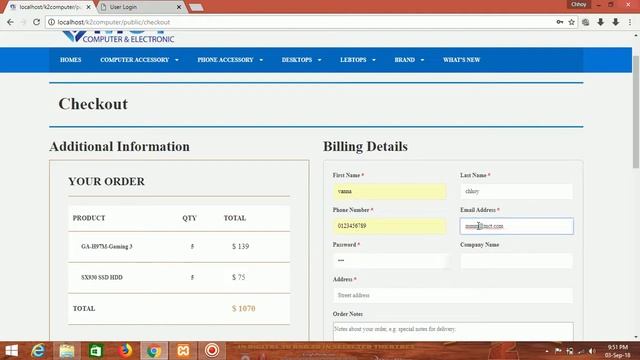
Task: Click the $ 75 total value
Action: [238, 278]
